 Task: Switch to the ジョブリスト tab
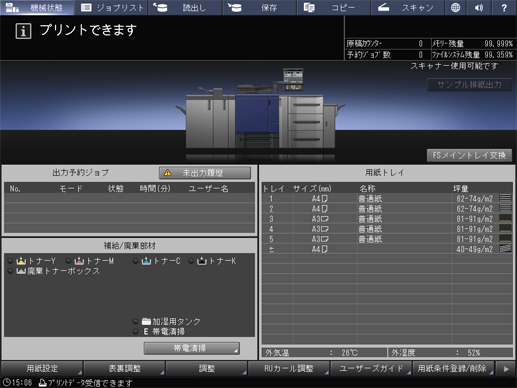112,7
